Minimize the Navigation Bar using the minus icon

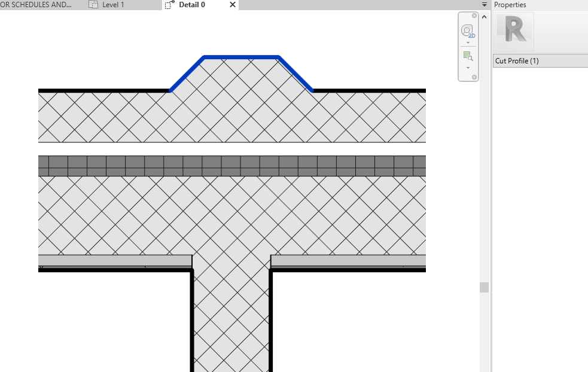(x=474, y=78)
